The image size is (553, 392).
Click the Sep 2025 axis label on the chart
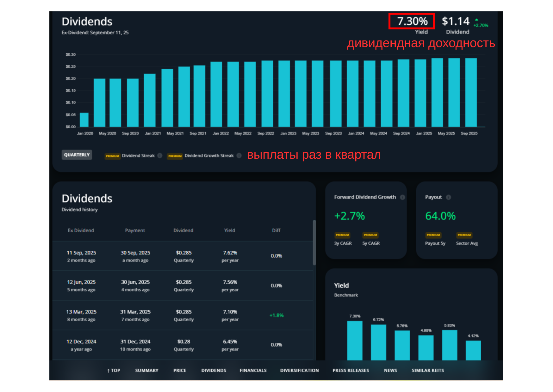(x=469, y=133)
